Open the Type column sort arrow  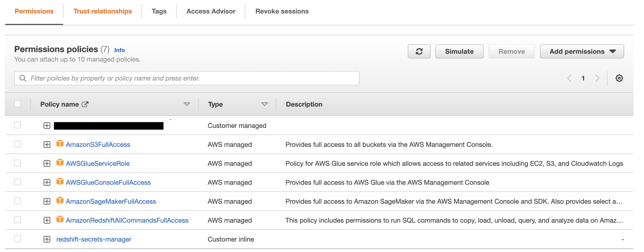coord(264,104)
